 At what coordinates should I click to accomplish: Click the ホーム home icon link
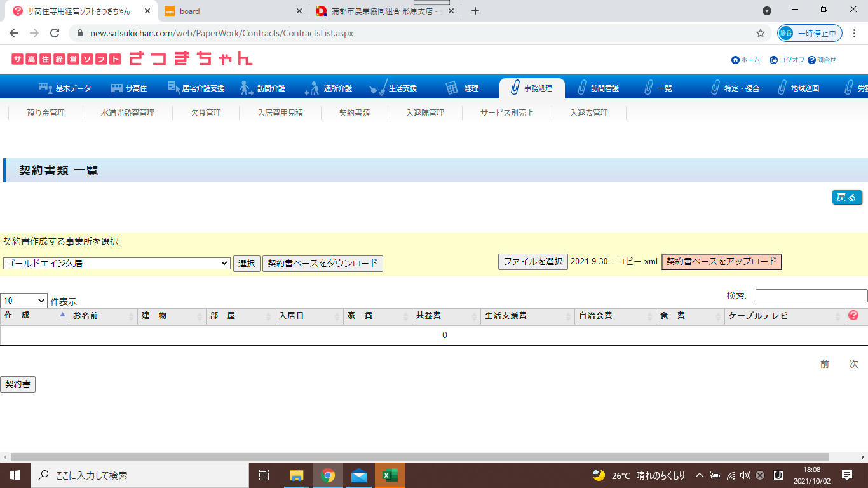pyautogui.click(x=736, y=60)
